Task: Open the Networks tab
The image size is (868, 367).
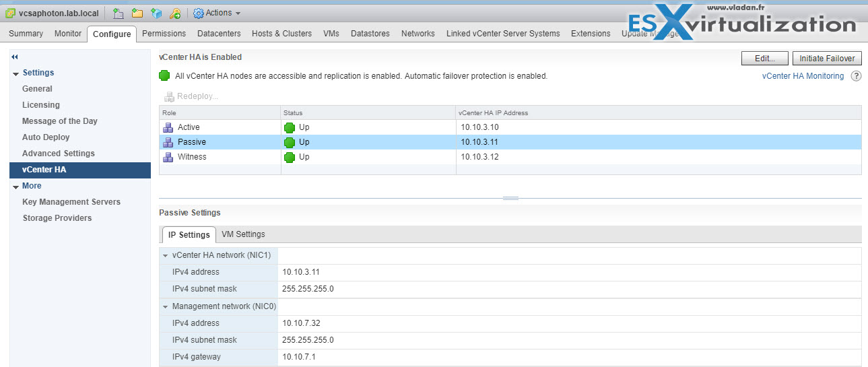Action: tap(418, 34)
